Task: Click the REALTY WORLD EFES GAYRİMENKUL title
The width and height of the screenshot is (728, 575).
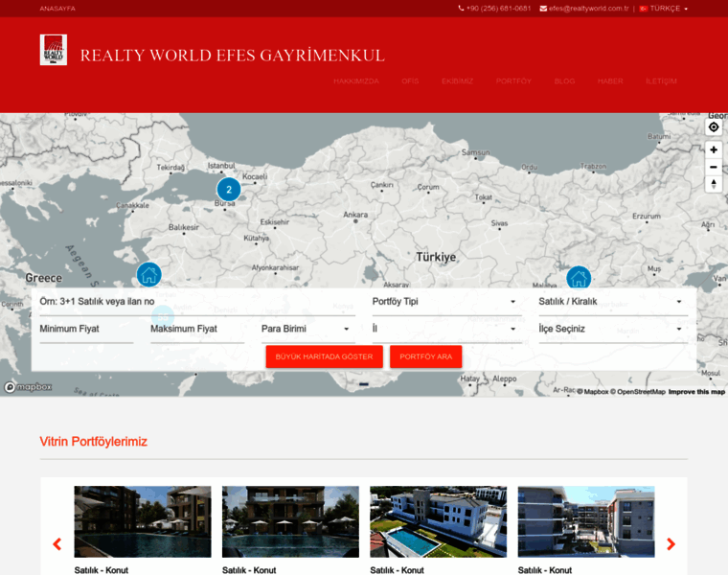Action: coord(232,56)
